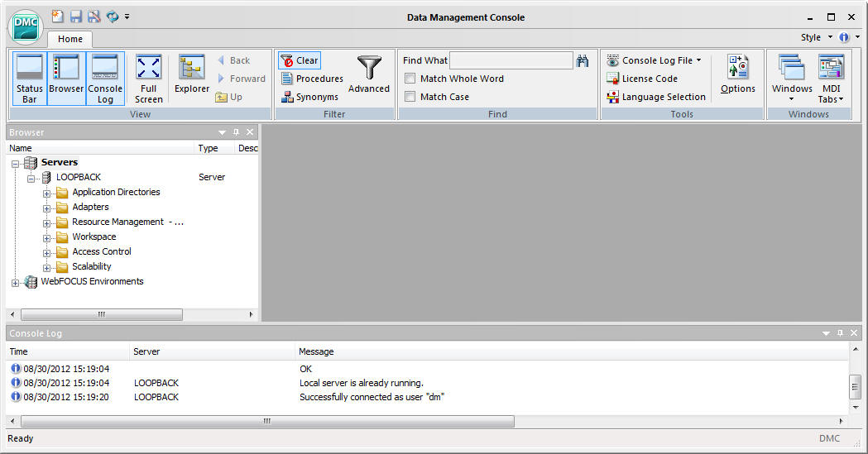Click the Message column header in Console Log

[x=572, y=351]
